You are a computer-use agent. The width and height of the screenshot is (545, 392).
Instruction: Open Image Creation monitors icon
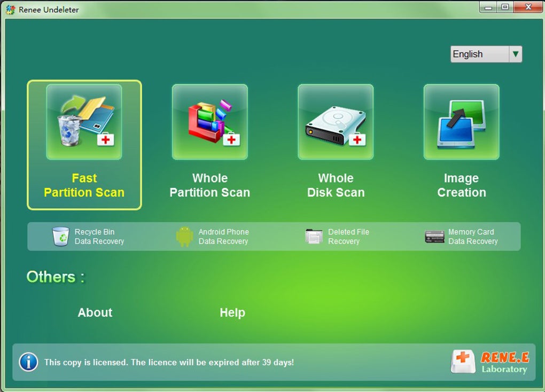pyautogui.click(x=462, y=122)
